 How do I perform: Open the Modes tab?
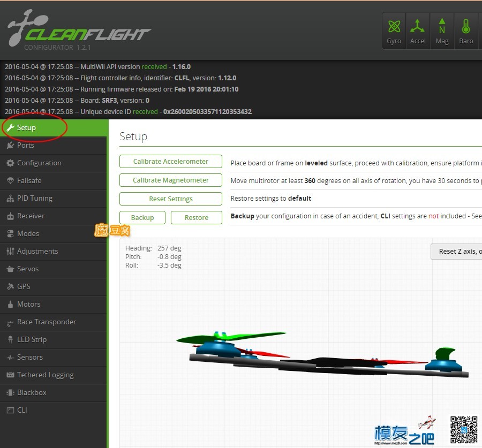point(54,233)
